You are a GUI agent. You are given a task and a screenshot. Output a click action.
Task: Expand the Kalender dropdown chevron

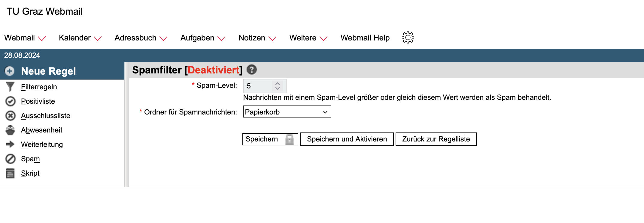(x=98, y=39)
